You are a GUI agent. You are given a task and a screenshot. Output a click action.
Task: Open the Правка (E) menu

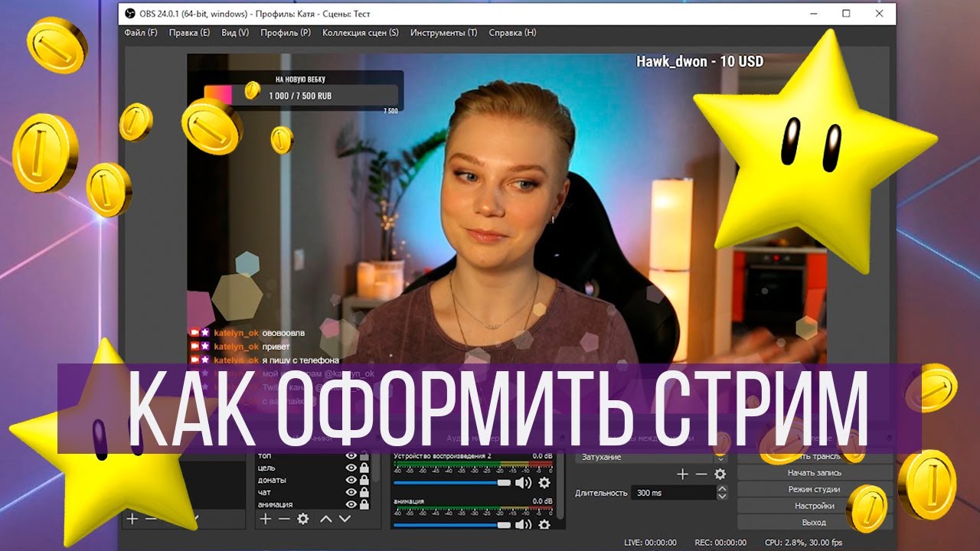189,33
